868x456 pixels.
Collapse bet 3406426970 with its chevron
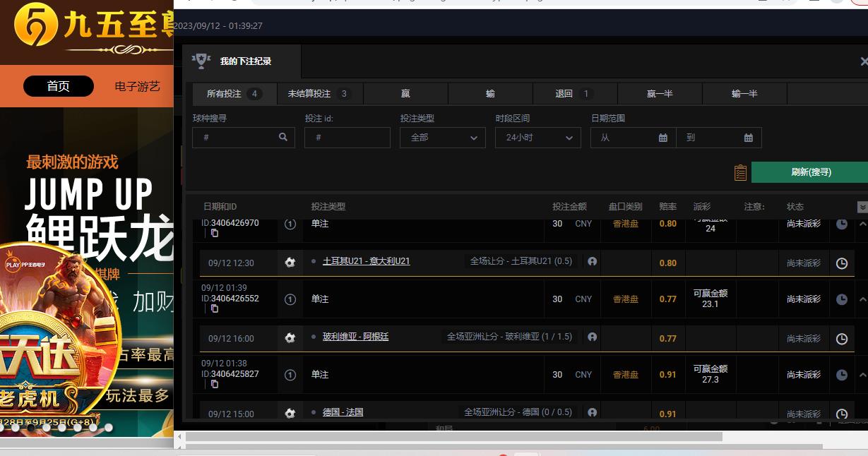(x=862, y=224)
